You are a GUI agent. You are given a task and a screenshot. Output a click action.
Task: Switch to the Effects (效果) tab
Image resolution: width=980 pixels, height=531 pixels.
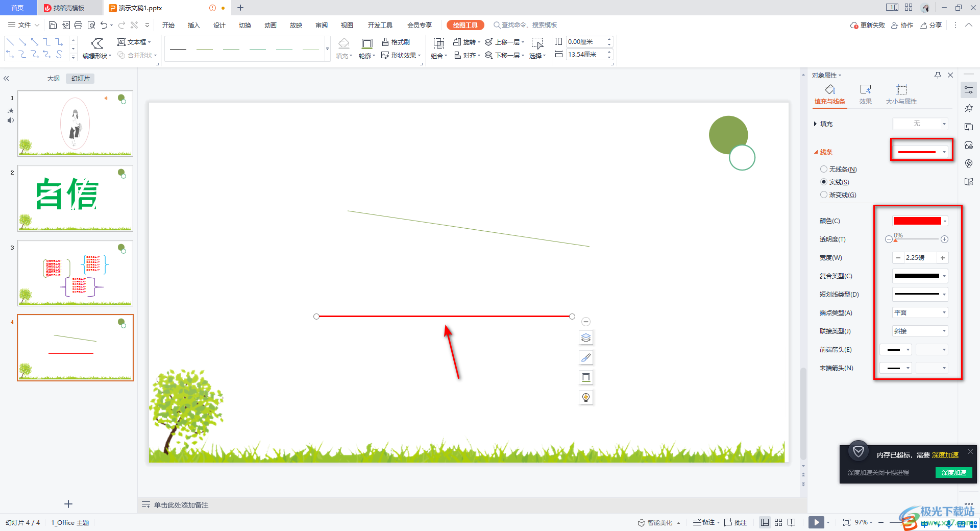click(865, 95)
